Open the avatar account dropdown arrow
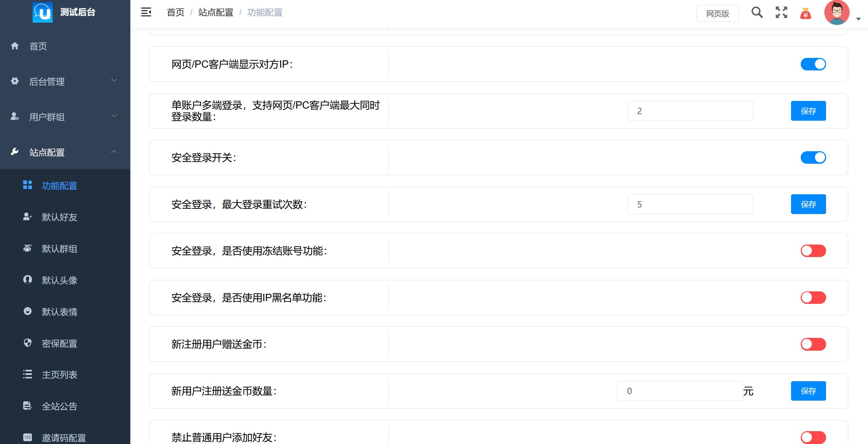868x444 pixels. pyautogui.click(x=859, y=19)
